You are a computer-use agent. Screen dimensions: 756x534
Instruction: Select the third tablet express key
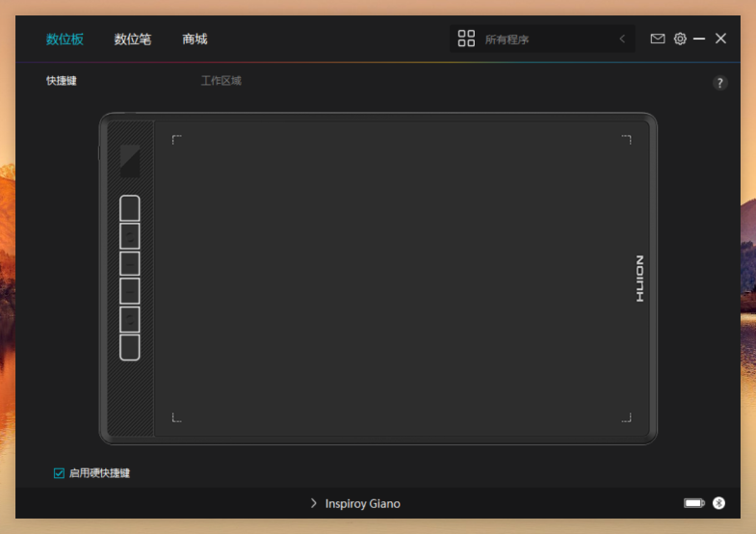tap(130, 264)
